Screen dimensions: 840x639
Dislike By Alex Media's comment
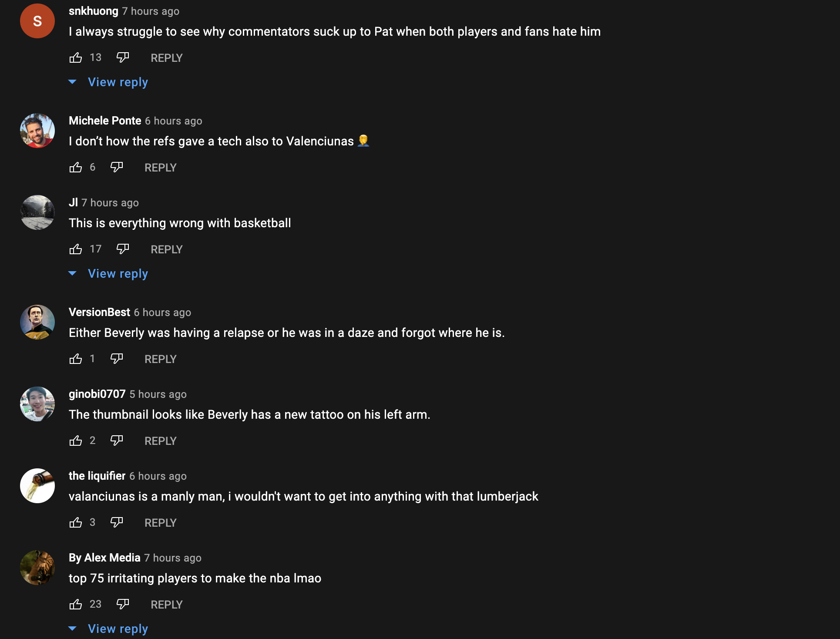coord(123,604)
